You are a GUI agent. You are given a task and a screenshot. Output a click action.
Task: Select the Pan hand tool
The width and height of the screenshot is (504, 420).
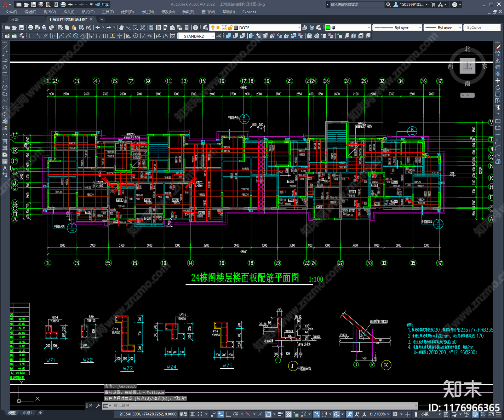pyautogui.click(x=121, y=28)
